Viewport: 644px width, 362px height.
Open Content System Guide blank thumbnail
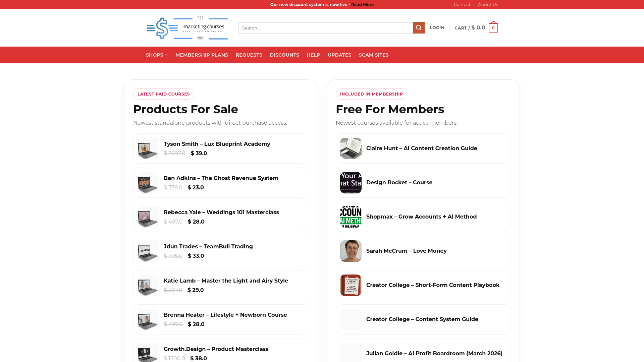point(351,319)
